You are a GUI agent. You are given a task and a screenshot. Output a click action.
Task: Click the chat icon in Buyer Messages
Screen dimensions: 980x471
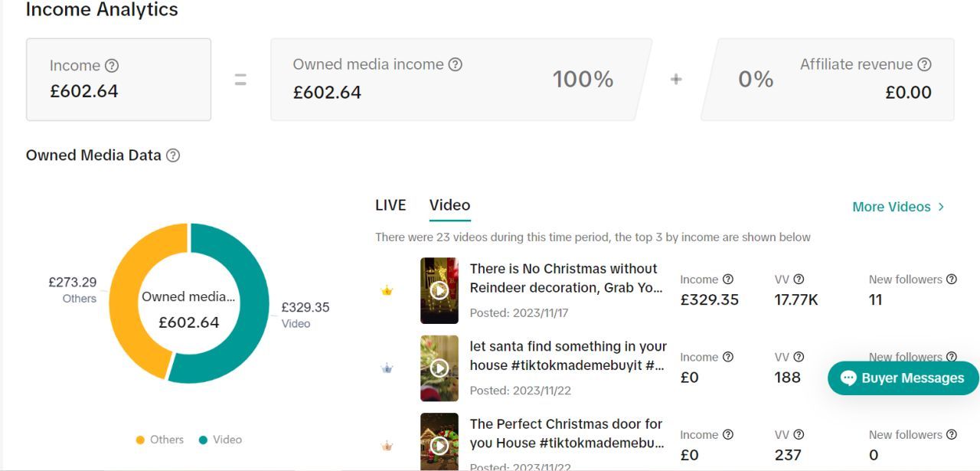848,378
